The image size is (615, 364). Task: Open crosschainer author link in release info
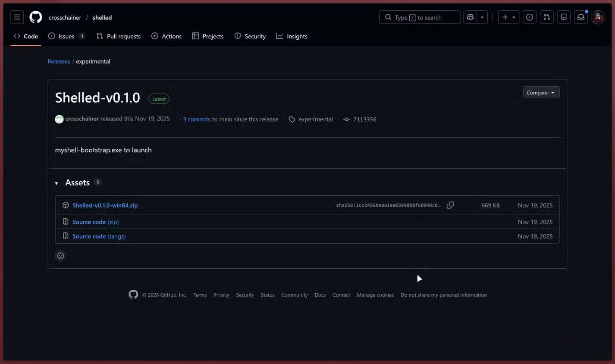coord(82,119)
